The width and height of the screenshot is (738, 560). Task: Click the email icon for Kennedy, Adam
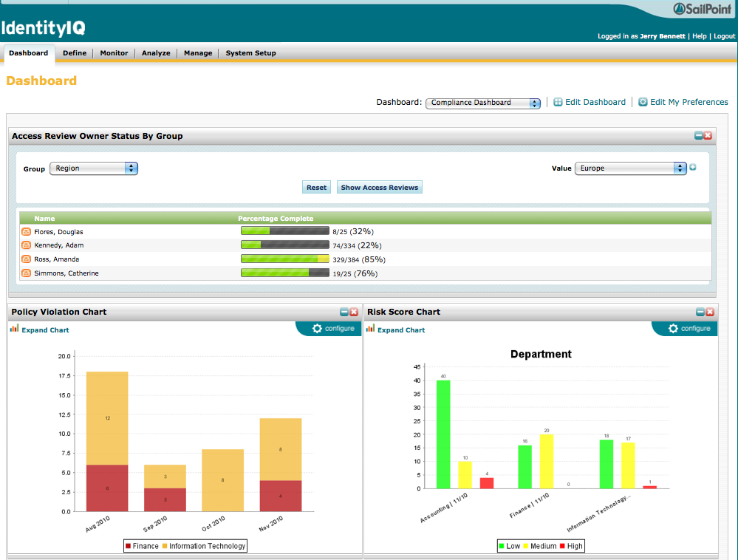pos(27,245)
